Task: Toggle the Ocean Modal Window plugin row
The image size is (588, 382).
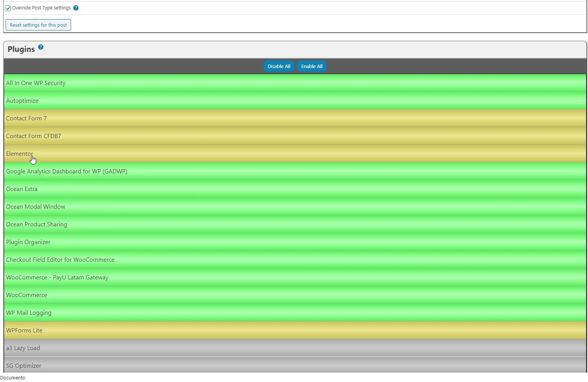Action: [295, 206]
